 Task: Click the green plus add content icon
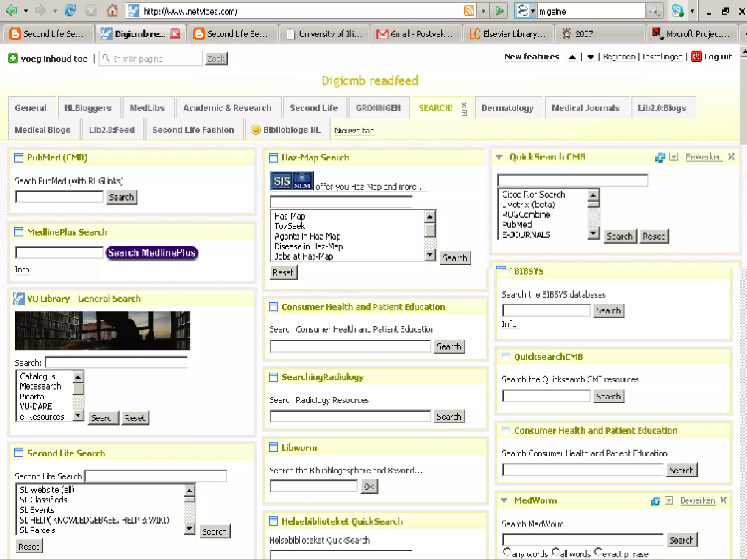tap(13, 58)
